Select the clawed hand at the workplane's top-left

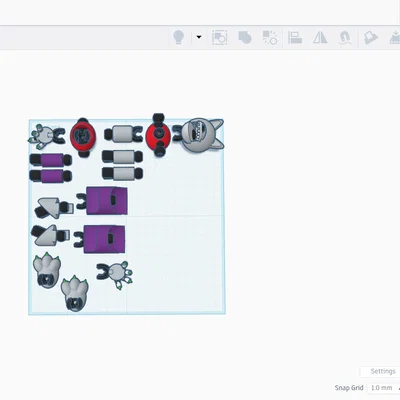(47, 136)
